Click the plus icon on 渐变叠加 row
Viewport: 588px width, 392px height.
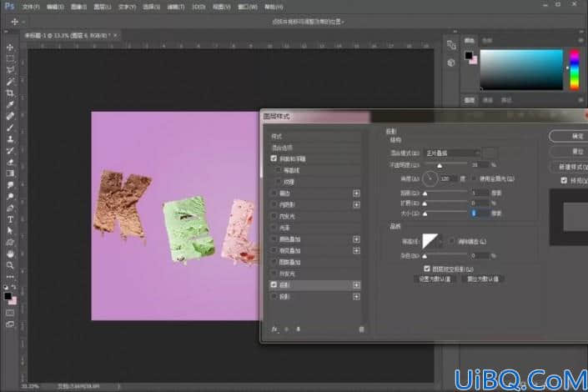point(356,250)
